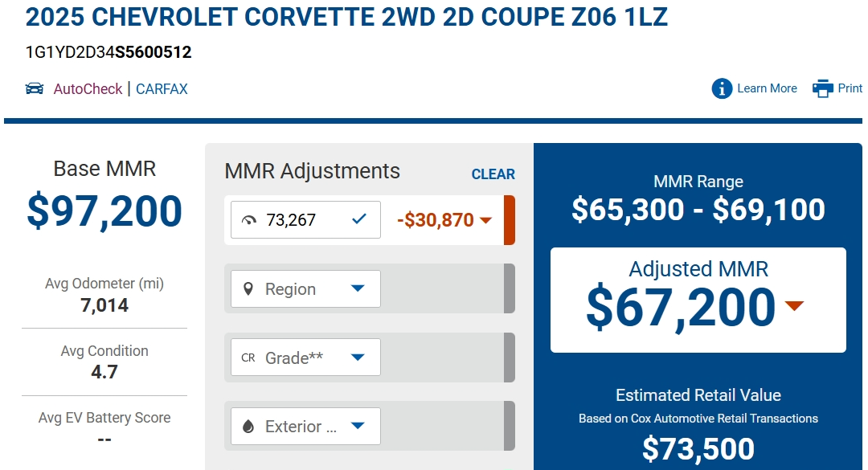Image resolution: width=868 pixels, height=470 pixels.
Task: Click the CR grade icon
Action: pyautogui.click(x=248, y=358)
